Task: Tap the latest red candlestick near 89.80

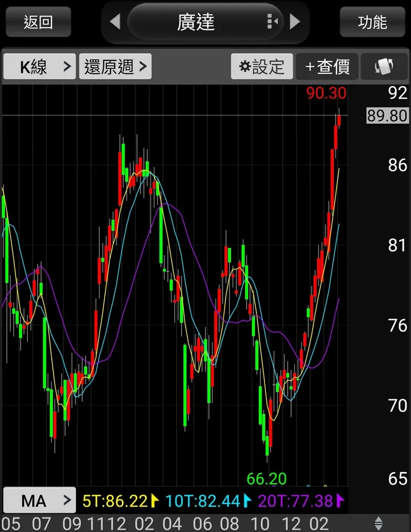Action: tap(339, 120)
